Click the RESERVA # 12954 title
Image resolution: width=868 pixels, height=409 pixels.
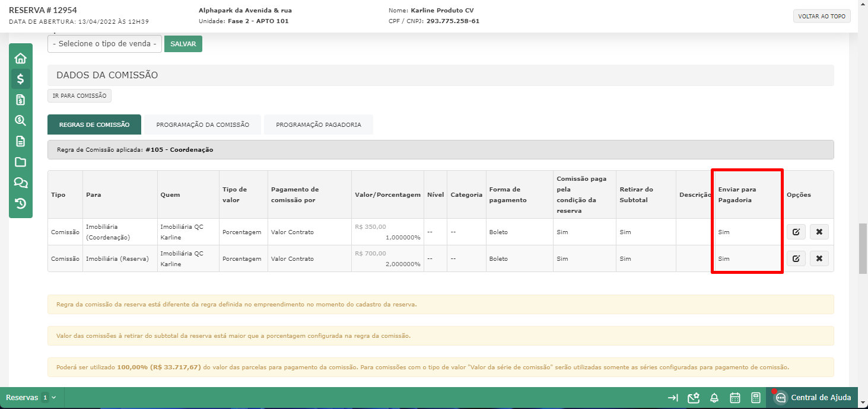[x=43, y=10]
